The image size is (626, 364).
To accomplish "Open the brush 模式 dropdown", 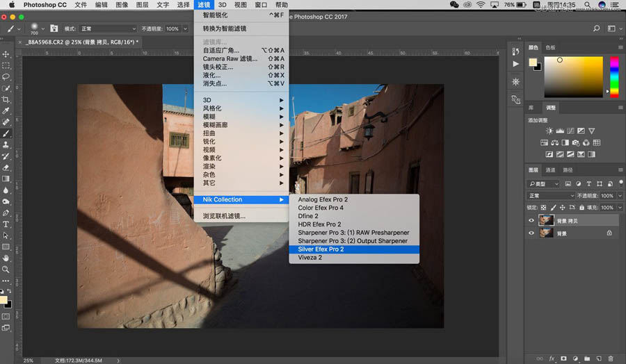I will [x=109, y=28].
